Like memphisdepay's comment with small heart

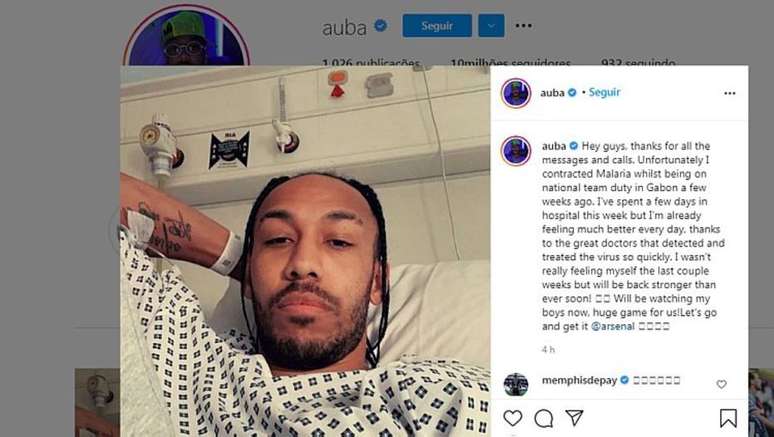[x=722, y=384]
